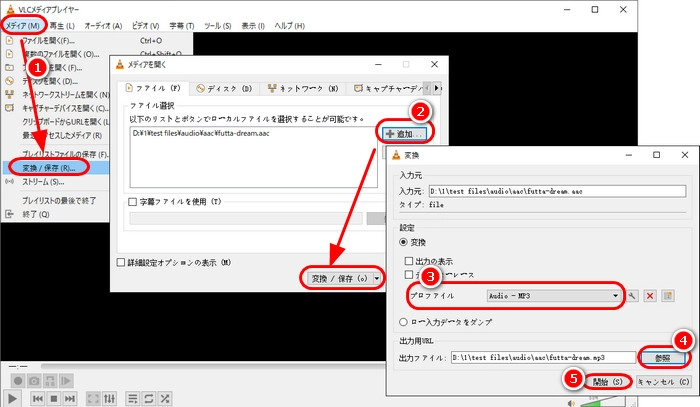This screenshot has width=700, height=407.
Task: Click the A-B loop icon
Action: click(50, 381)
